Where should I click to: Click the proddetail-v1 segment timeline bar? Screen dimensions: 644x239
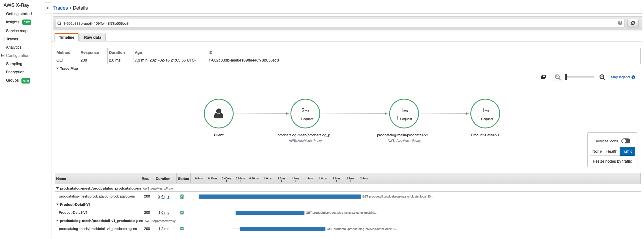[x=282, y=229]
